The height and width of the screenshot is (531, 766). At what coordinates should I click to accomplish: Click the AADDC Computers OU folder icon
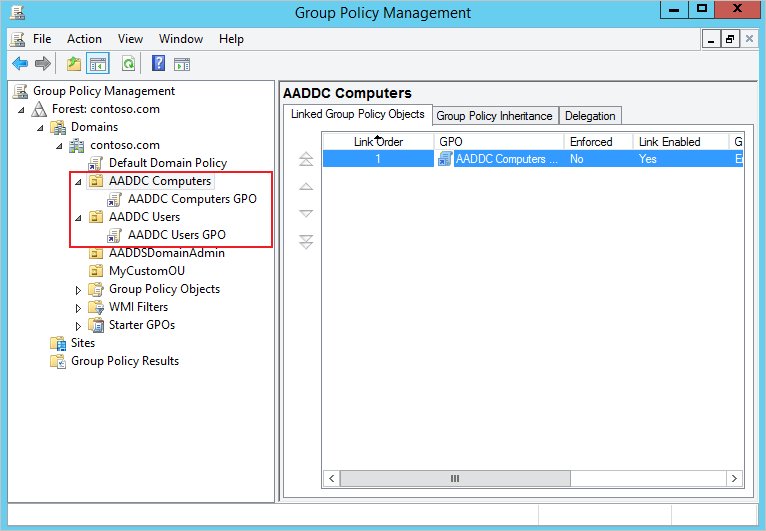[x=96, y=181]
